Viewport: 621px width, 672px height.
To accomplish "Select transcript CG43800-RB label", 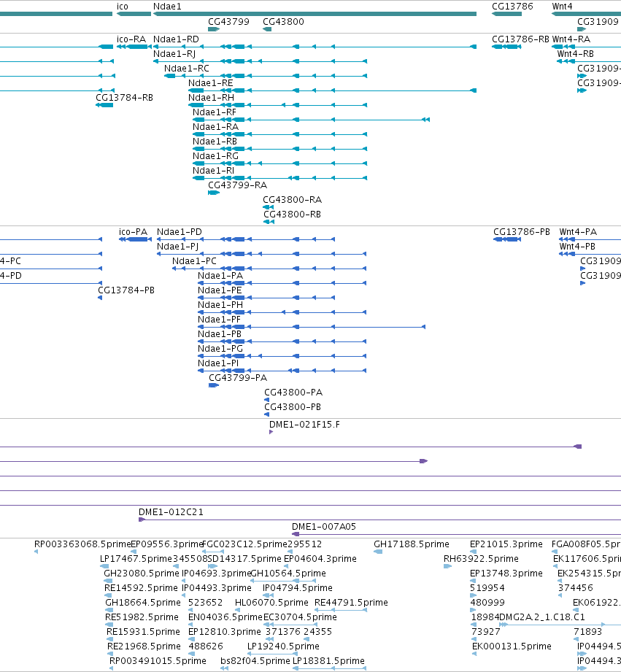I will tap(293, 215).
